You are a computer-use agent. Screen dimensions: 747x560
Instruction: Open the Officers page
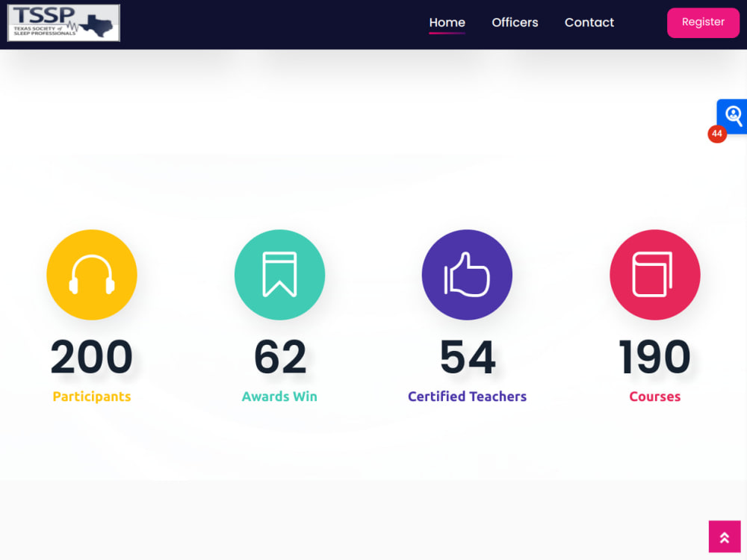coord(515,22)
